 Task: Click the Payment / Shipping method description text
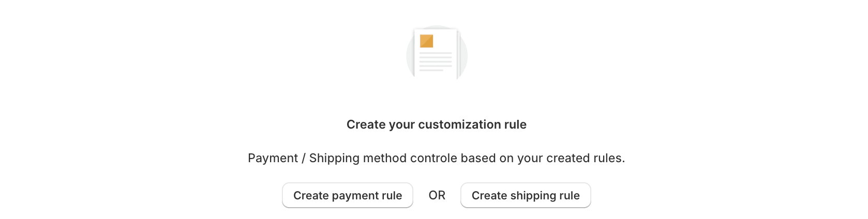pyautogui.click(x=437, y=158)
